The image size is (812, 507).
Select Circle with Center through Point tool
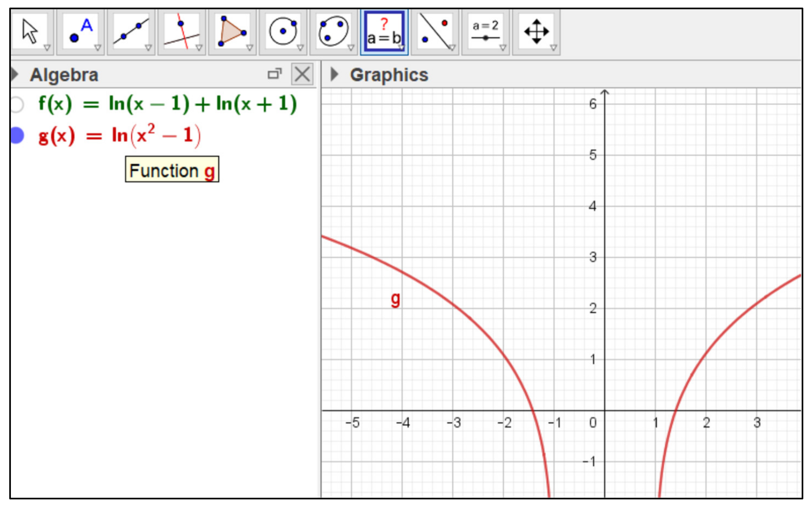[x=283, y=32]
